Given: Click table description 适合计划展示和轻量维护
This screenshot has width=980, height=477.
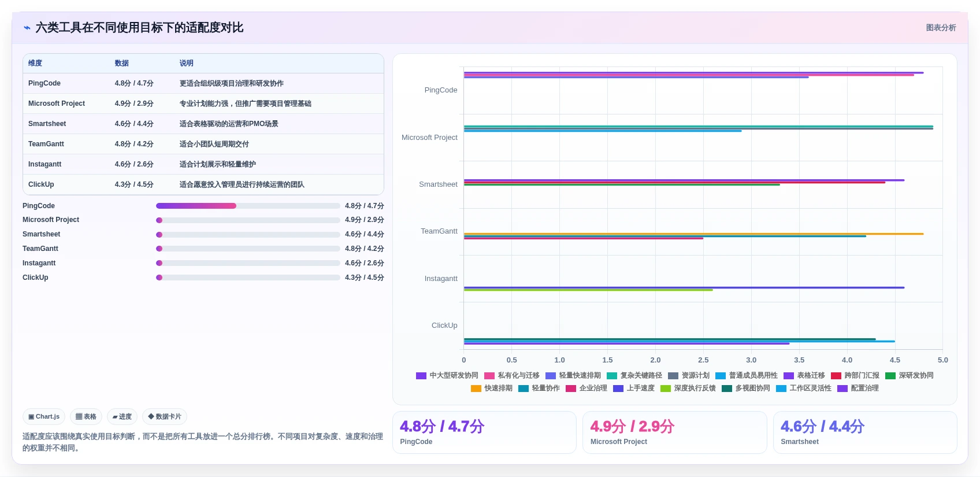Looking at the screenshot, I should 217,164.
